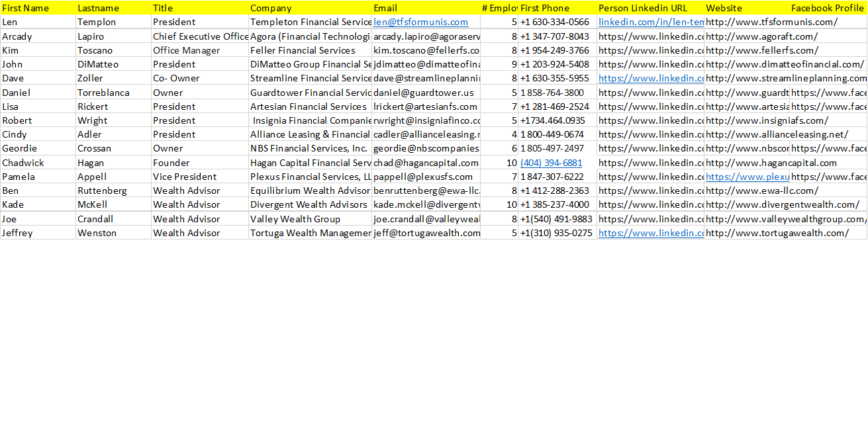Select the Valley Wealth Group cell

point(310,219)
